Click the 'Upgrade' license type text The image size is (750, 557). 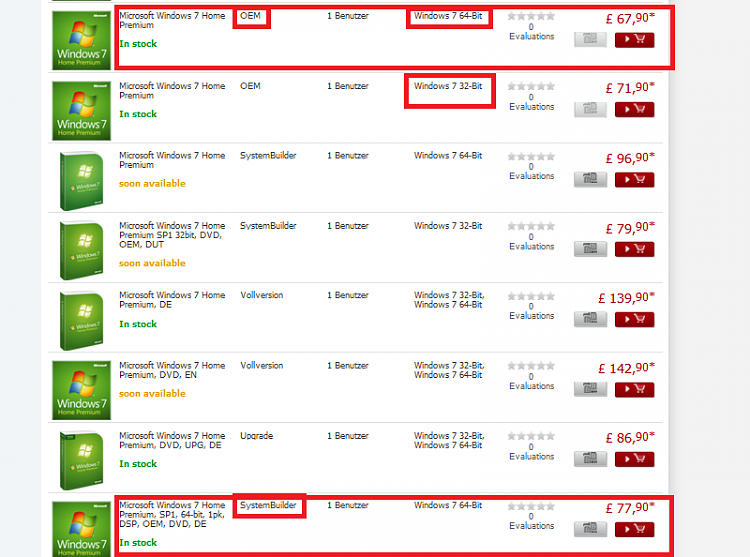pos(256,436)
